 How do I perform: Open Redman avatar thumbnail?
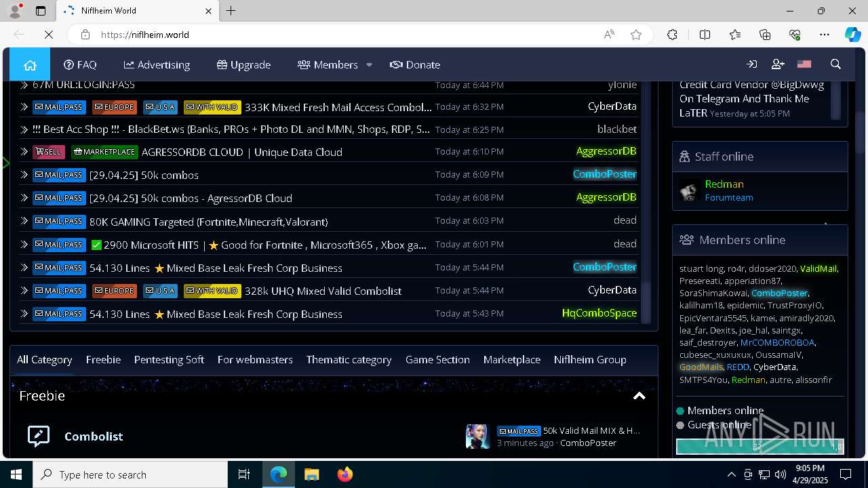point(689,190)
